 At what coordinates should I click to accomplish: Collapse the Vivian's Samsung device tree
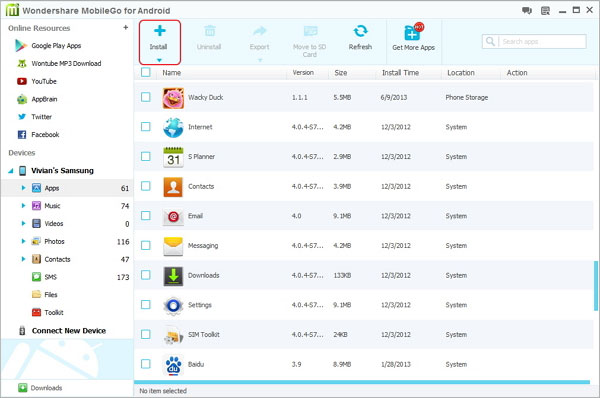11,171
